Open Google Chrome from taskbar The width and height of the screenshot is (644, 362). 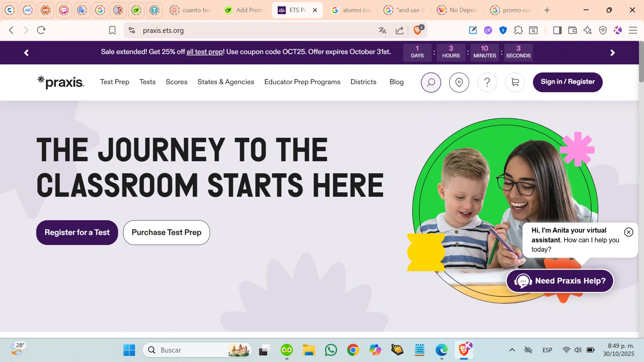coord(353,350)
